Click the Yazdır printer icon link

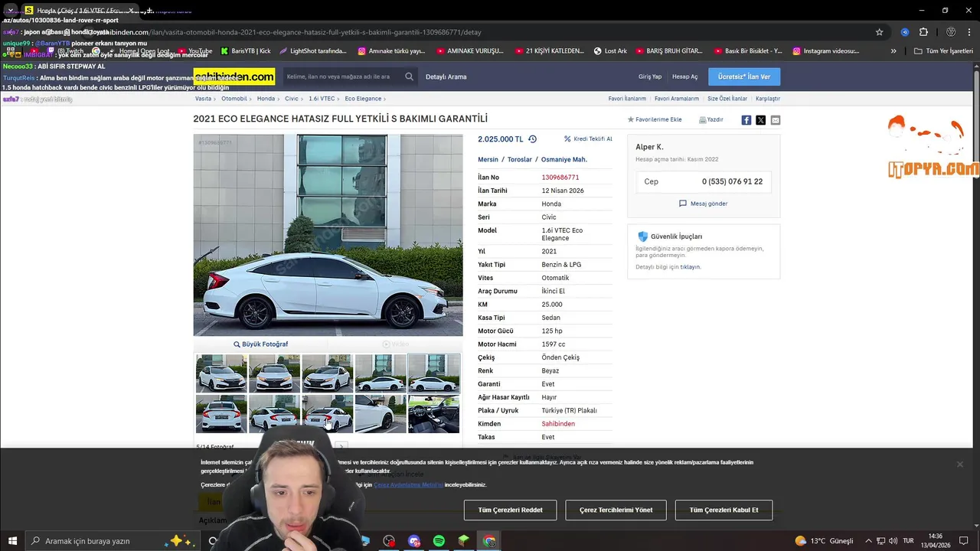pyautogui.click(x=711, y=119)
